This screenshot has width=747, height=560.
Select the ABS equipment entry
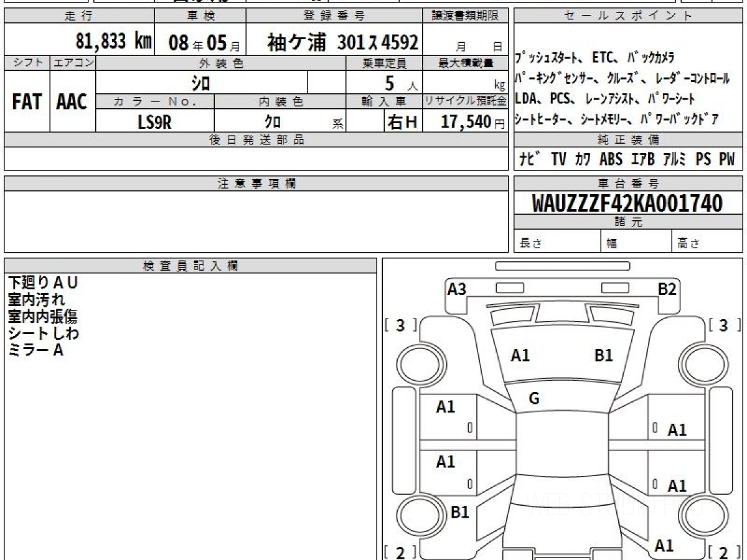[611, 159]
